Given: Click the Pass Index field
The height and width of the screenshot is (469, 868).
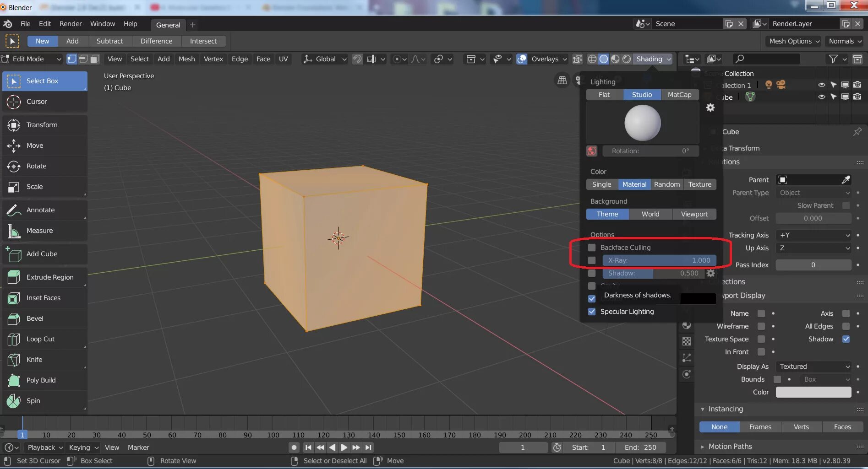Looking at the screenshot, I should (813, 265).
